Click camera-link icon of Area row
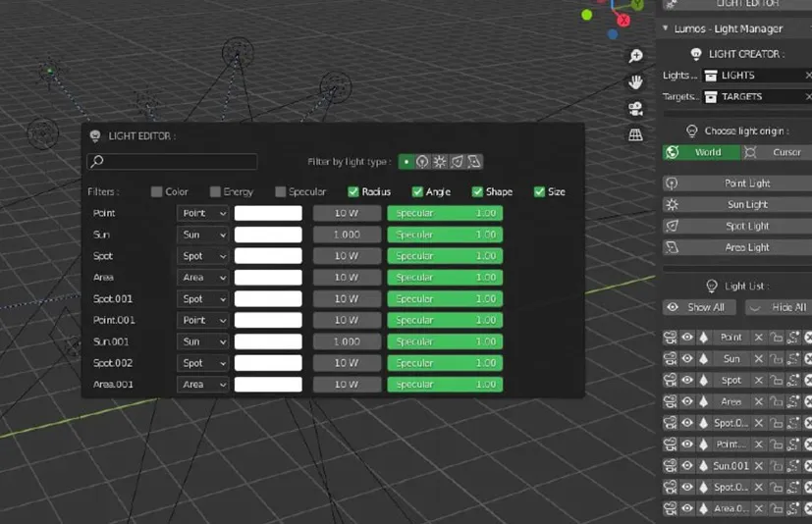The image size is (812, 524). tap(670, 401)
